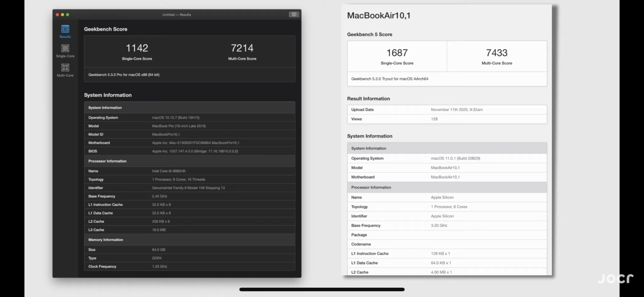Image resolution: width=644 pixels, height=297 pixels.
Task: Click the "Untitled — Results" window title
Action: 177,15
